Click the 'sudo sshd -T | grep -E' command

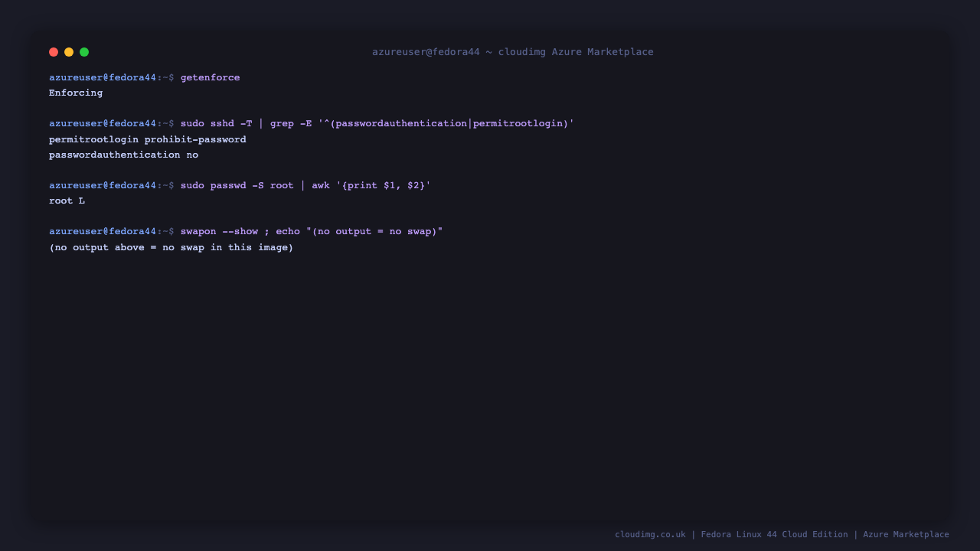click(x=377, y=124)
